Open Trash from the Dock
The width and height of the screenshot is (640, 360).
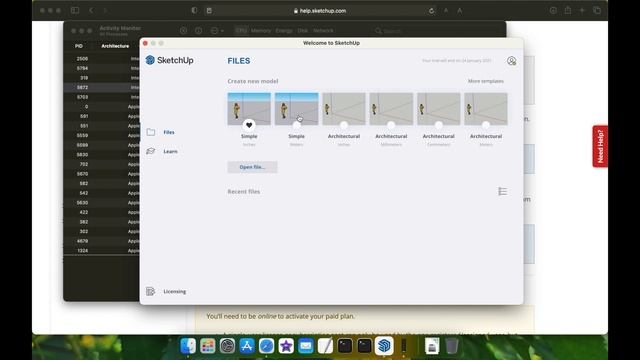point(451,346)
